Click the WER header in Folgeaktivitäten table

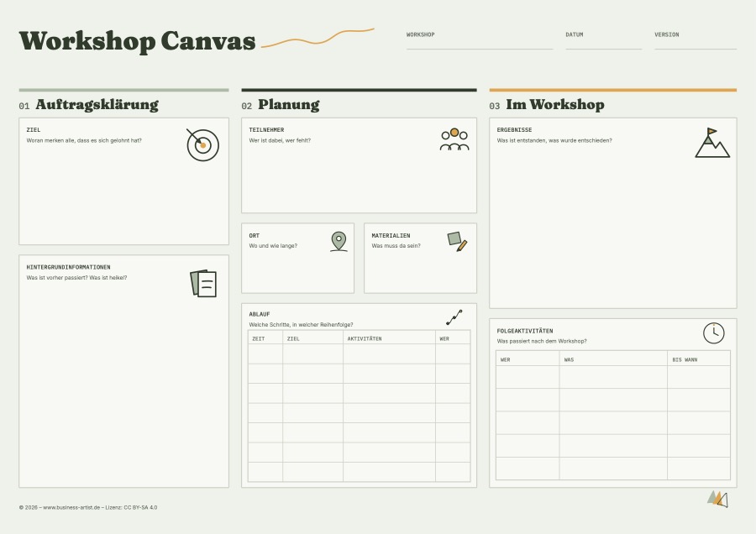coord(506,359)
